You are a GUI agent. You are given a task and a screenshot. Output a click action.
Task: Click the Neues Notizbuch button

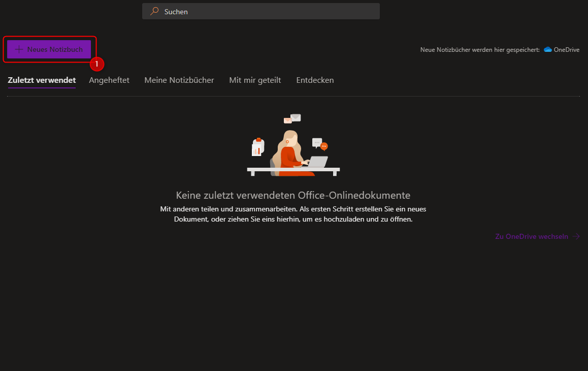(x=49, y=49)
